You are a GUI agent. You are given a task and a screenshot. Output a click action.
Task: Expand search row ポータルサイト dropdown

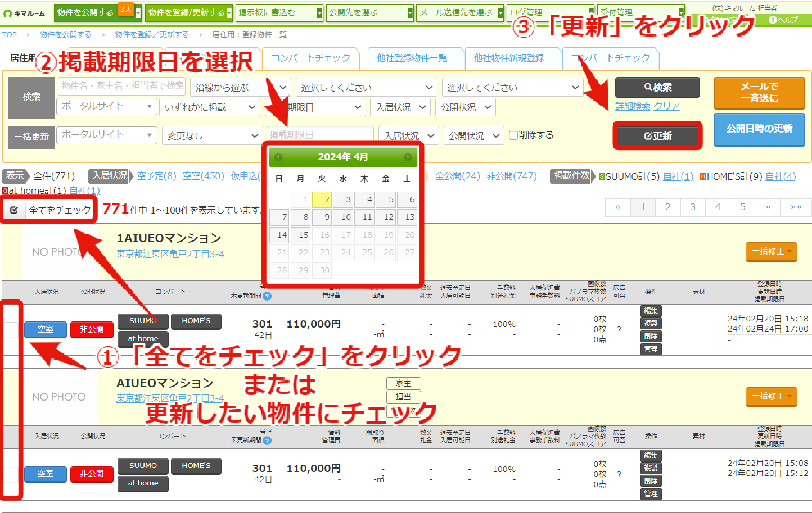pos(106,106)
